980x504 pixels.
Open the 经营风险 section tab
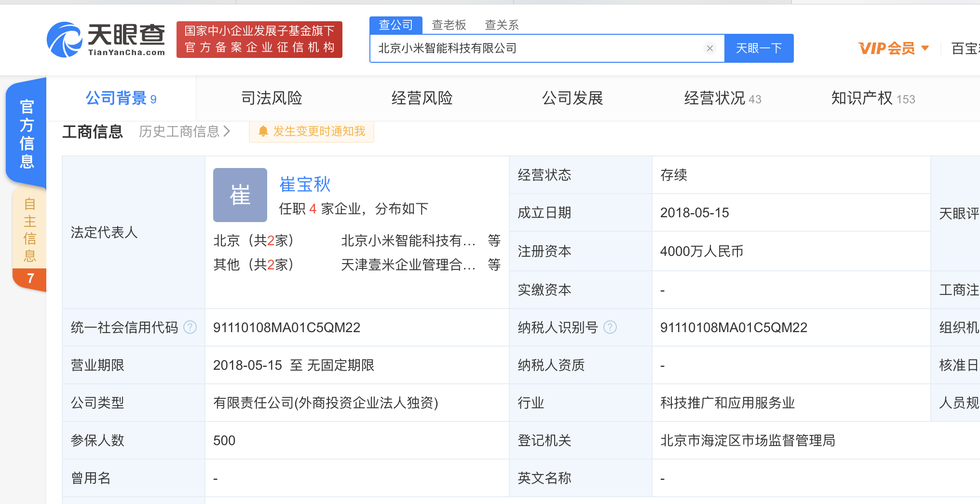tap(422, 98)
